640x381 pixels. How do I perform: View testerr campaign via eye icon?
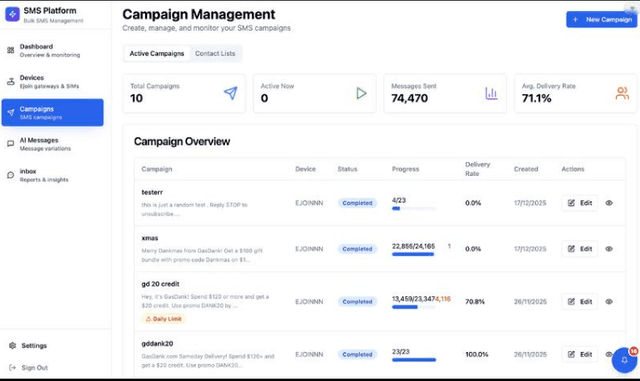point(609,203)
